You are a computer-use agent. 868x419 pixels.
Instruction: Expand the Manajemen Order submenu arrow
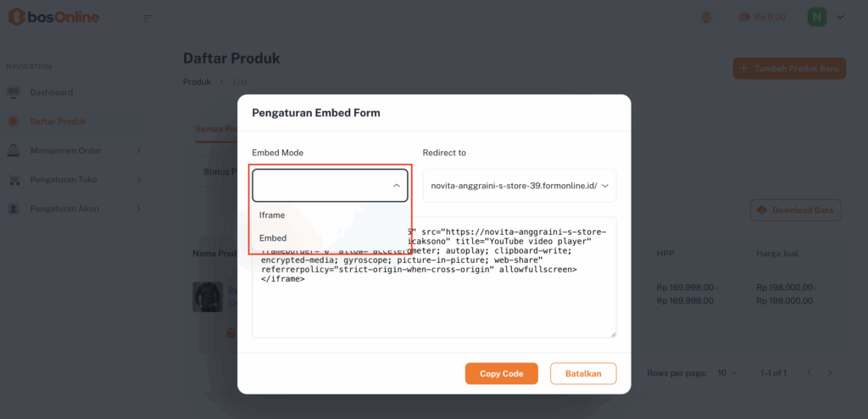coord(138,151)
